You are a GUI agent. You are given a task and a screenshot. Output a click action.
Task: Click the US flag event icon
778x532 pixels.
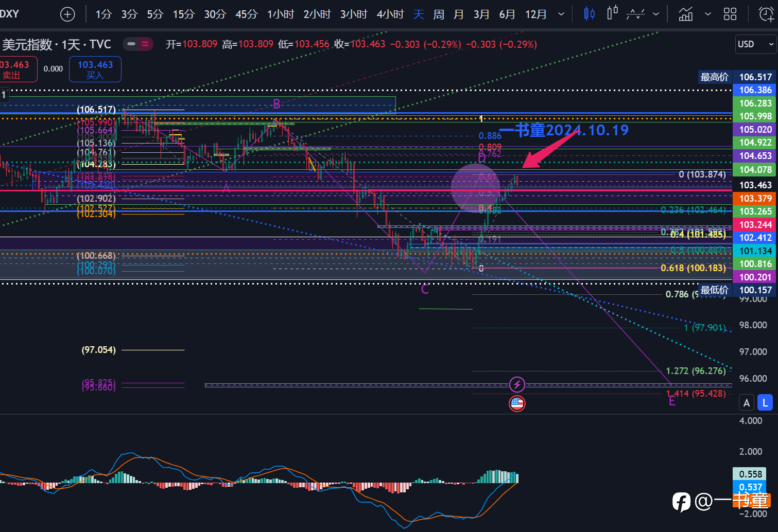tap(517, 403)
